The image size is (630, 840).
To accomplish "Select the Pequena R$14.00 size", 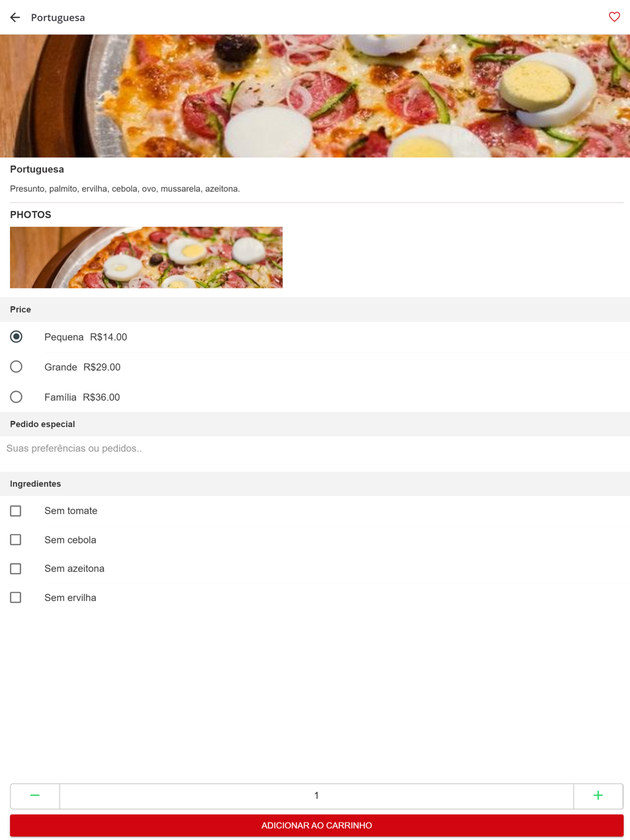I will (x=16, y=337).
